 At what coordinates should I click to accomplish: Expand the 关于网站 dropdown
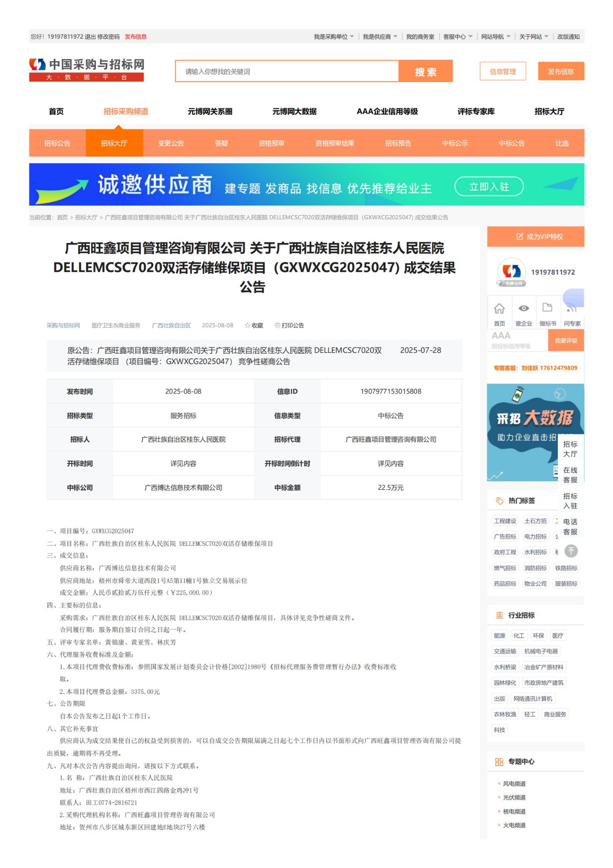[x=534, y=36]
